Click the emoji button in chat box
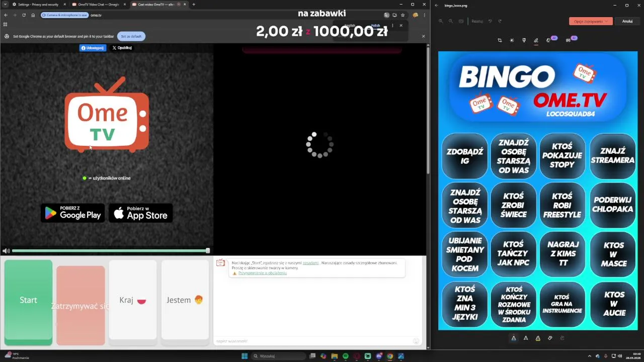The height and width of the screenshot is (362, 644). pyautogui.click(x=416, y=341)
